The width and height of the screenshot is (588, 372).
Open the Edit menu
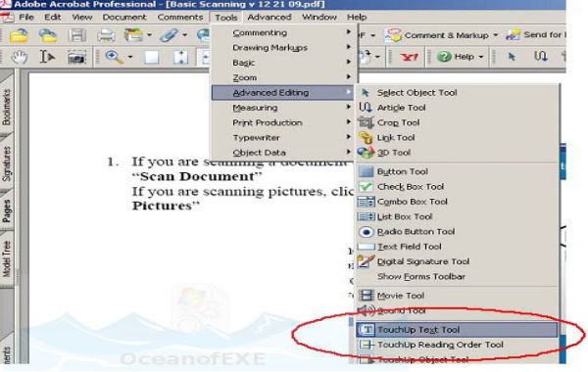pos(53,18)
